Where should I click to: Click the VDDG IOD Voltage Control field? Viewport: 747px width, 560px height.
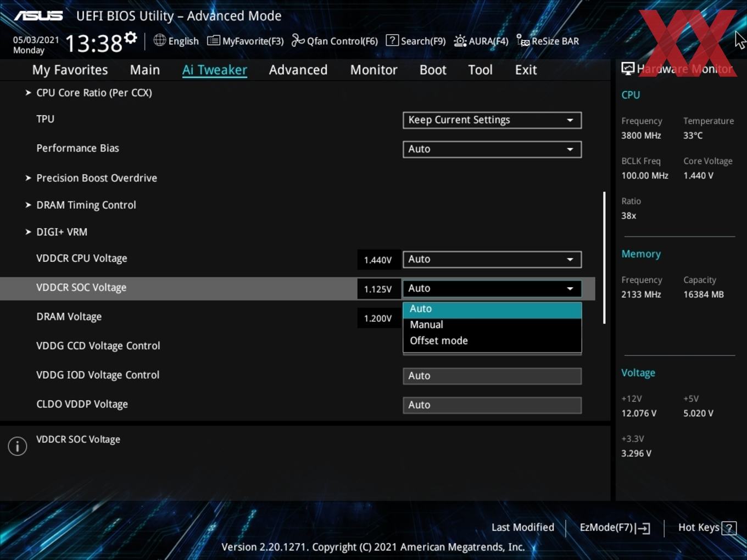(x=492, y=376)
